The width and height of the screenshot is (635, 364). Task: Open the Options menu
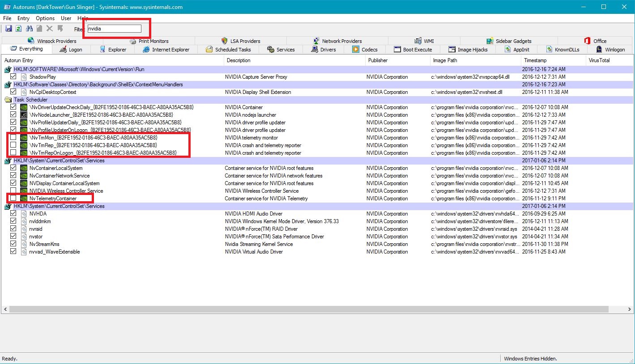click(x=45, y=18)
